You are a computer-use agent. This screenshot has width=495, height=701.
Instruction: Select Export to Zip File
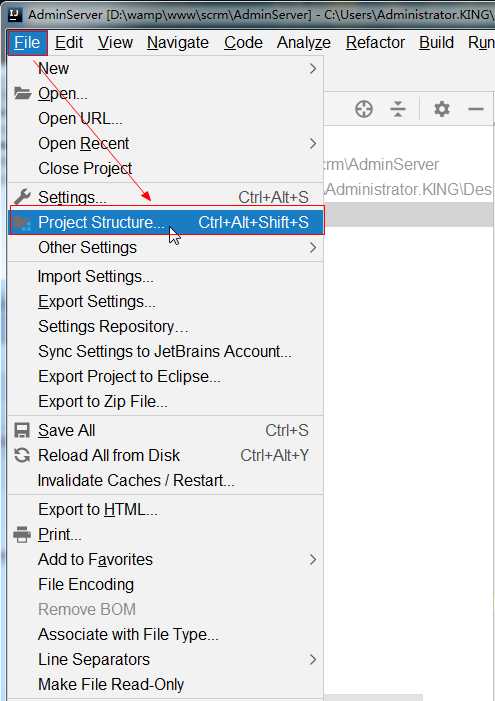coord(103,401)
